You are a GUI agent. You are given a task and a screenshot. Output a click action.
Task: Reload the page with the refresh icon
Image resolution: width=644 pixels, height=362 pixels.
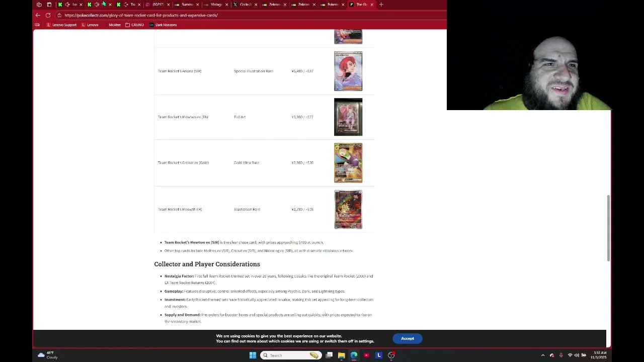coord(48,15)
